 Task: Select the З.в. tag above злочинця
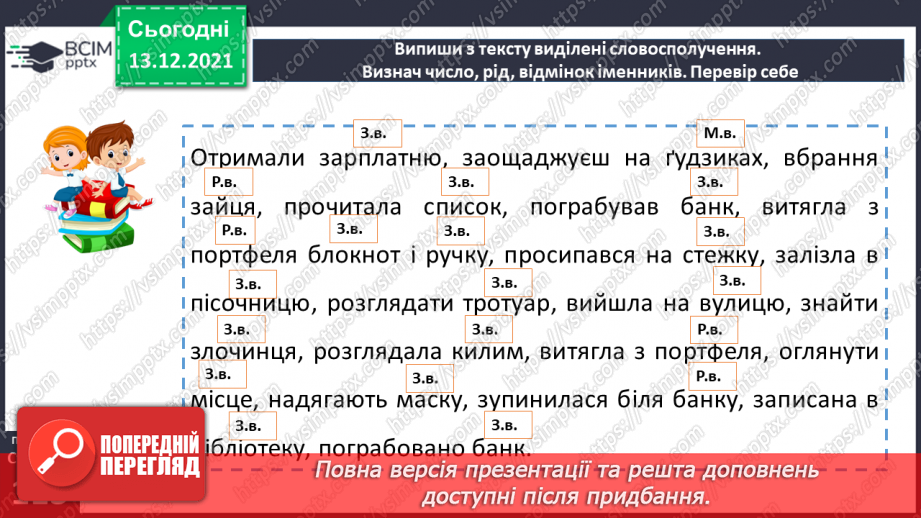tap(241, 329)
